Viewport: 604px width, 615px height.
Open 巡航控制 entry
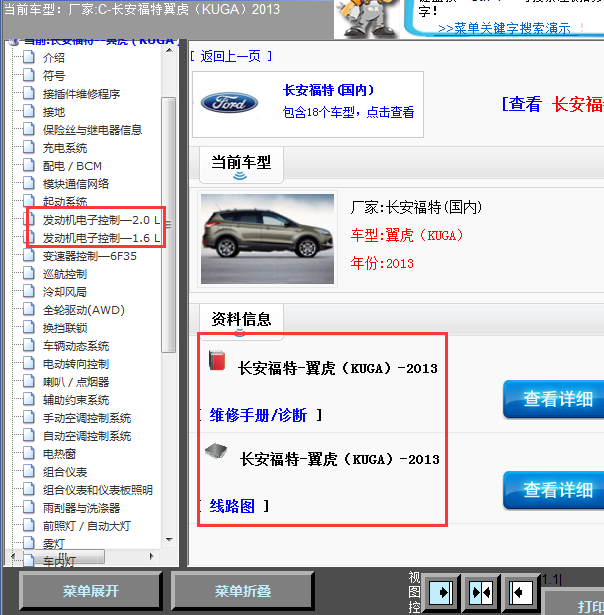65,274
